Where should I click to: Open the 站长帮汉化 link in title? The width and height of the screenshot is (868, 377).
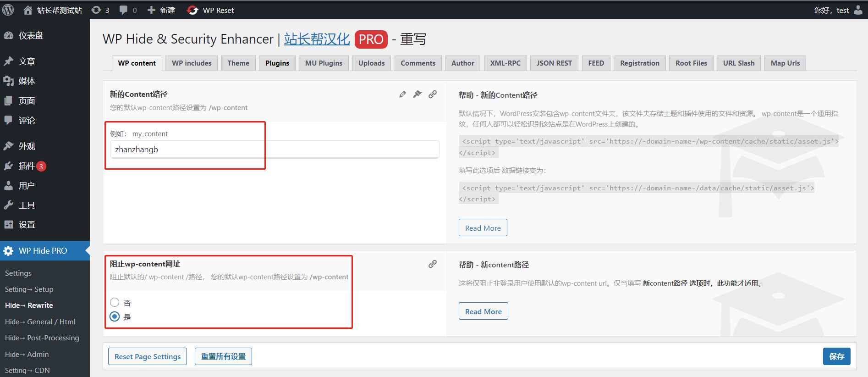coord(317,39)
